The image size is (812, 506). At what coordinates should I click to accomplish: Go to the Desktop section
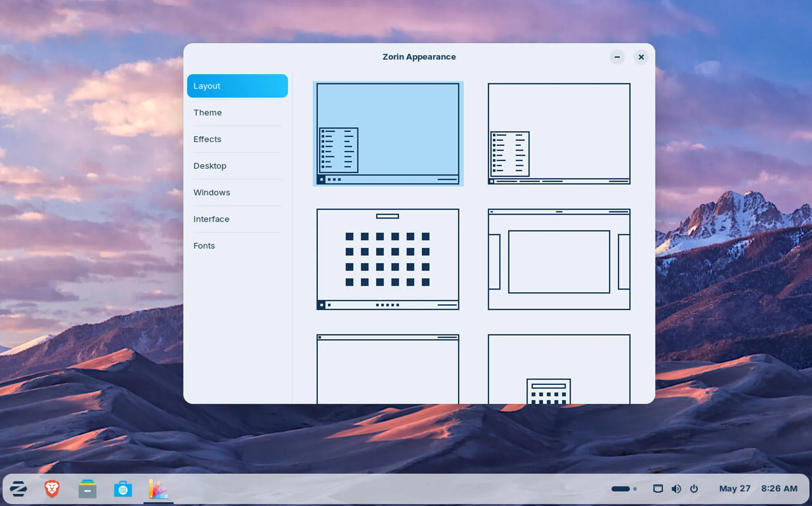[238, 166]
